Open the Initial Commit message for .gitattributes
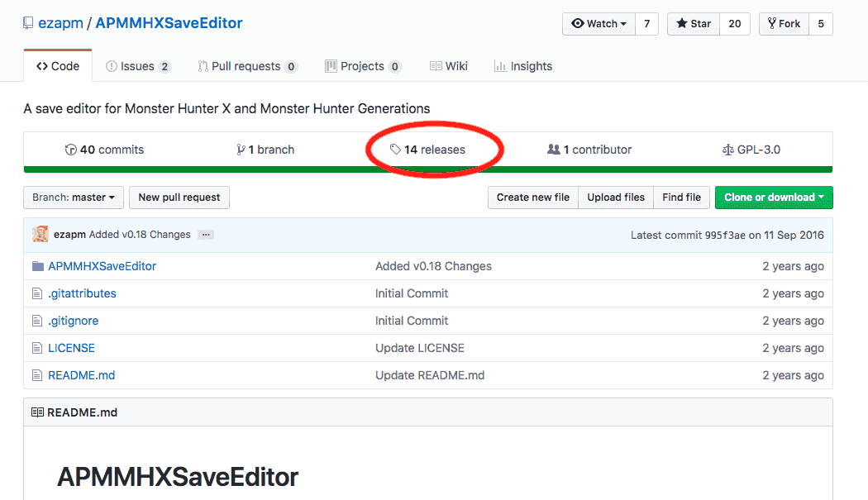Viewport: 868px width, 500px height. point(412,293)
